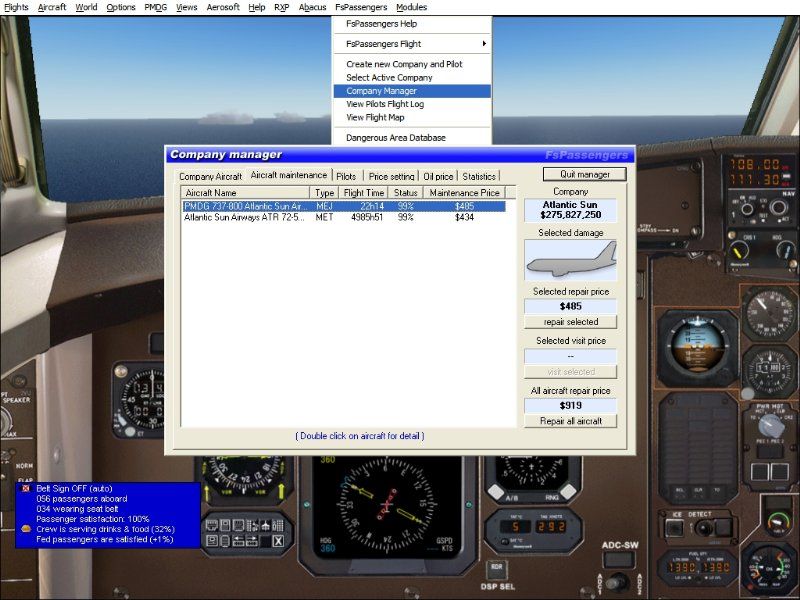Open the World menu
Image resolution: width=800 pixels, height=600 pixels.
coord(86,7)
